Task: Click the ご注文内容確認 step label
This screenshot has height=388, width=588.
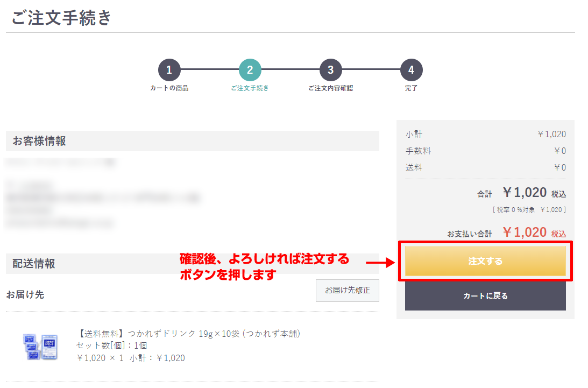Action: pyautogui.click(x=330, y=88)
